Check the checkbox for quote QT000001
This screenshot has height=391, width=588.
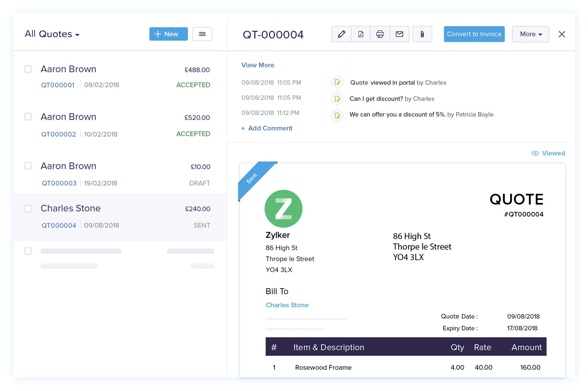tap(28, 69)
